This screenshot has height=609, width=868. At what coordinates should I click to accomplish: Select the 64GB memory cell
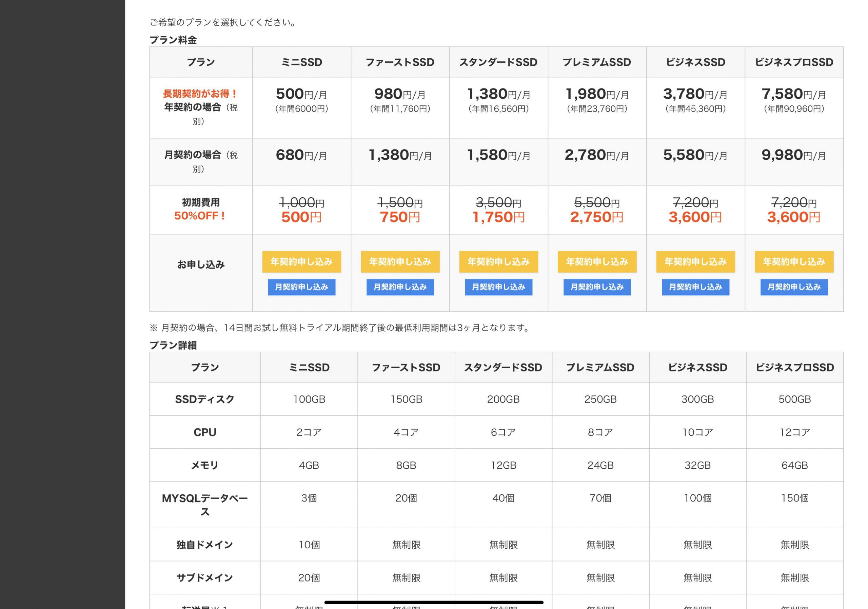click(x=795, y=465)
